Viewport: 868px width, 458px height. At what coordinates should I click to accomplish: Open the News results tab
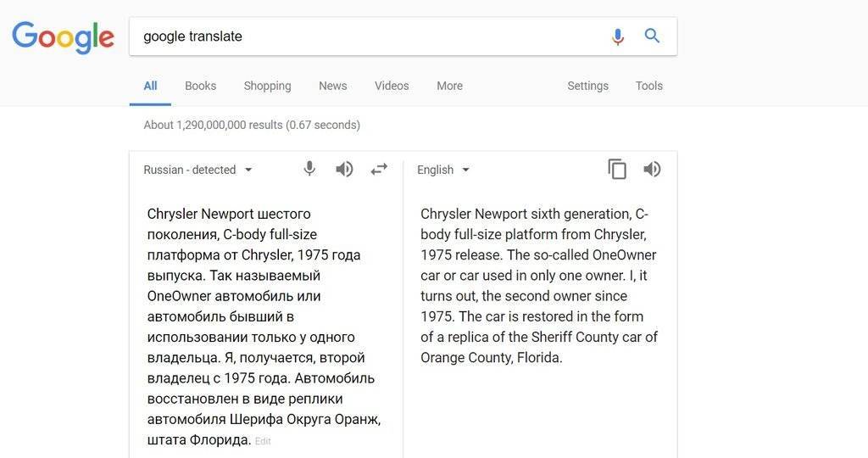pyautogui.click(x=332, y=86)
